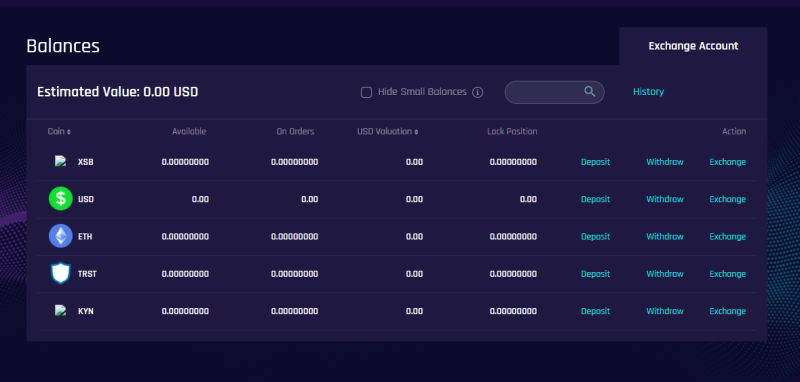Click the TRST row Lock Position value

(513, 274)
